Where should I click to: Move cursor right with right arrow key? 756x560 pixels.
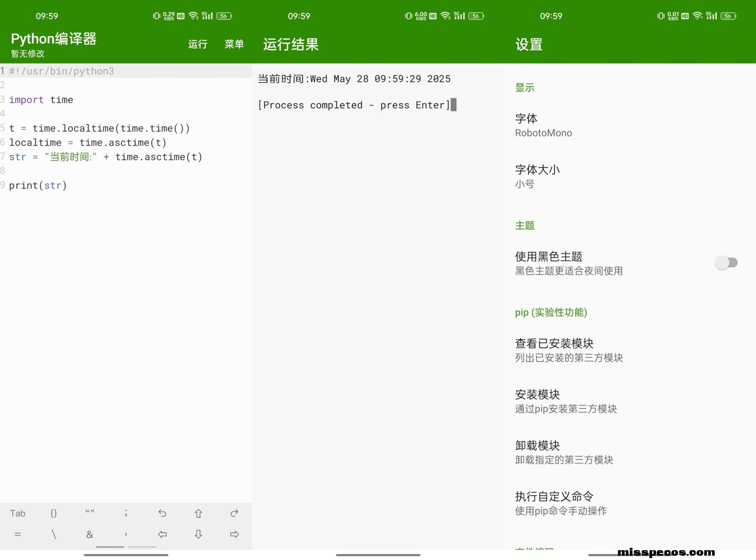tap(234, 534)
